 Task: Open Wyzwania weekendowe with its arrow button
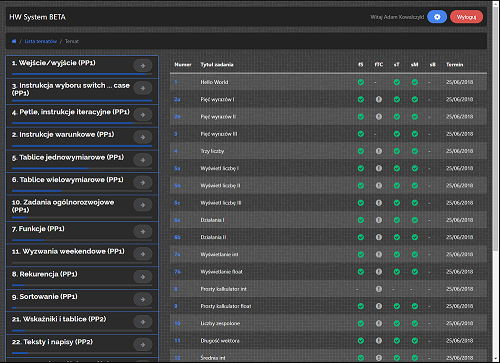pos(143,254)
